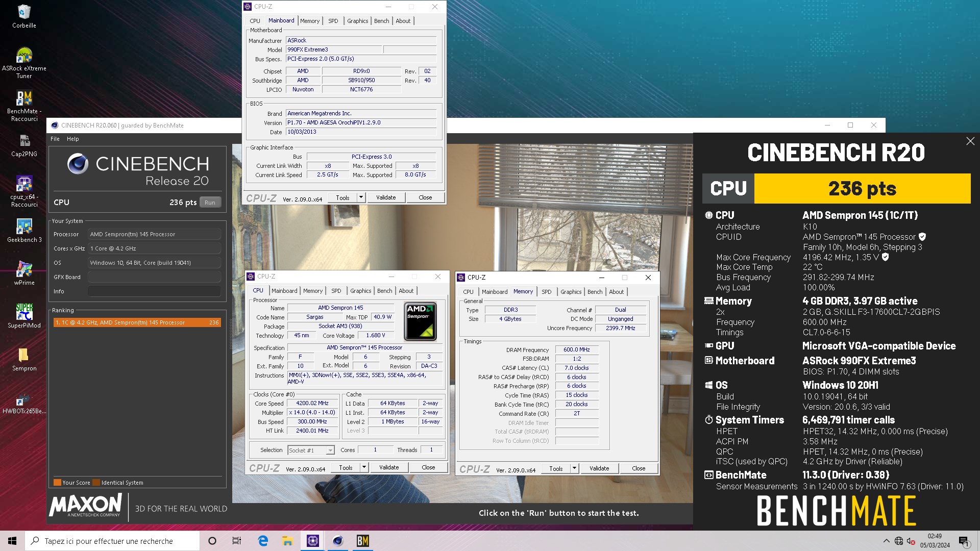Maximize the Cinebench window

[850, 126]
